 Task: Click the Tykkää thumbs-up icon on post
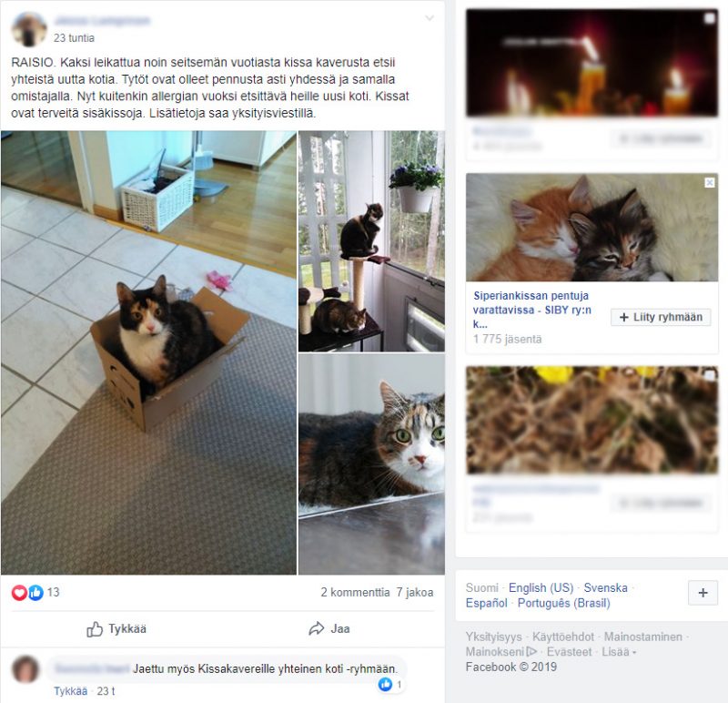coord(95,629)
